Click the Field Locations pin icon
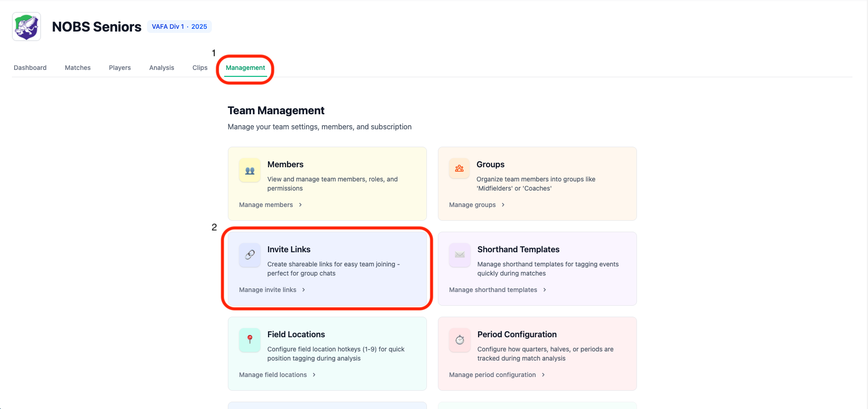 250,340
